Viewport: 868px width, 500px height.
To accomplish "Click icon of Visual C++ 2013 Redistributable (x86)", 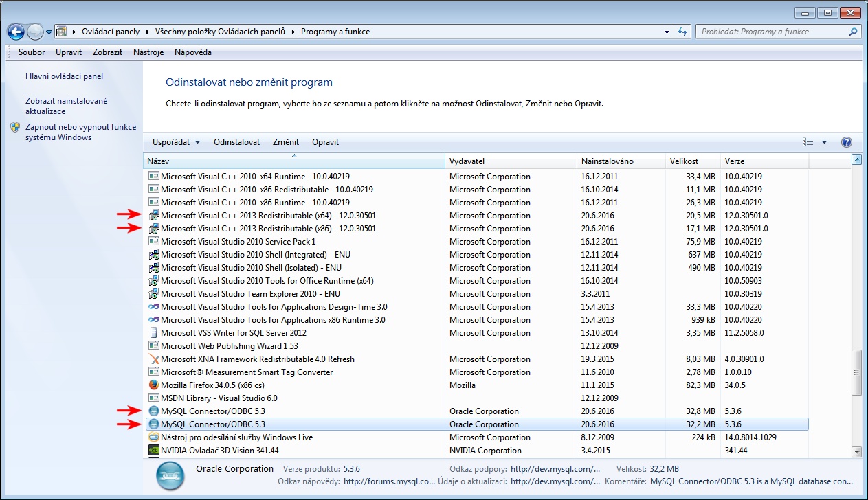I will point(154,229).
